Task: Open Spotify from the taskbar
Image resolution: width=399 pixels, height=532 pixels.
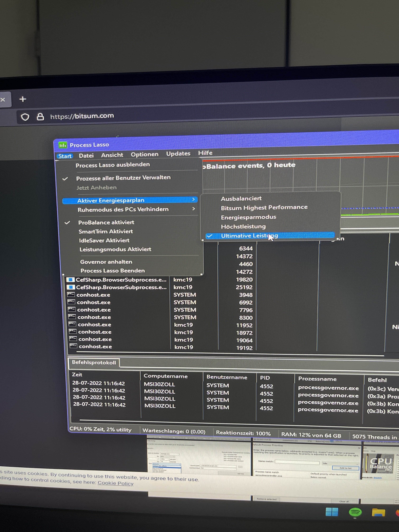Action: [x=355, y=512]
